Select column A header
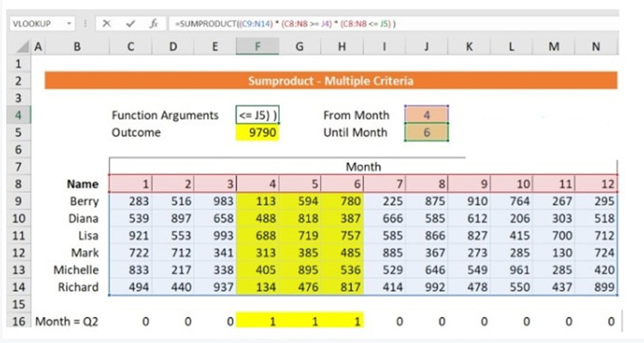 [x=38, y=47]
